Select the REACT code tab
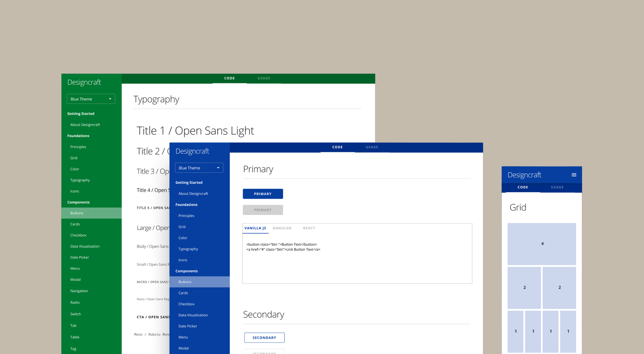 (309, 228)
